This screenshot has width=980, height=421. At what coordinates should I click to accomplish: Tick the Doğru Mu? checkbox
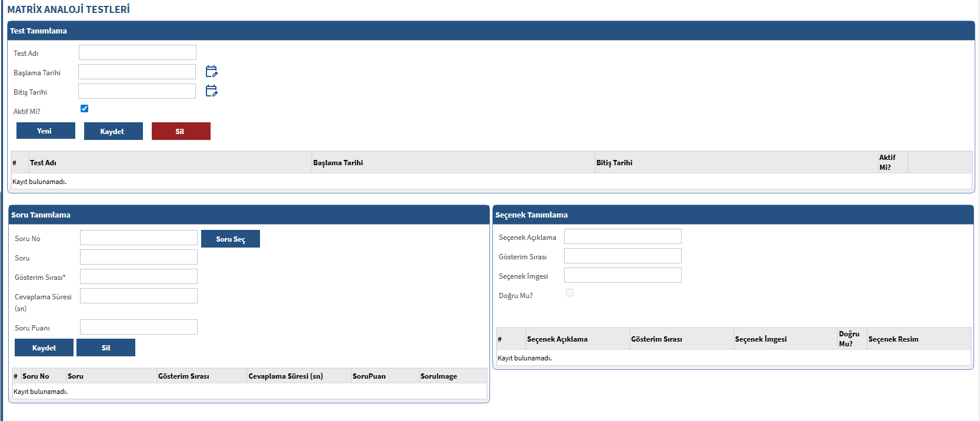click(569, 293)
